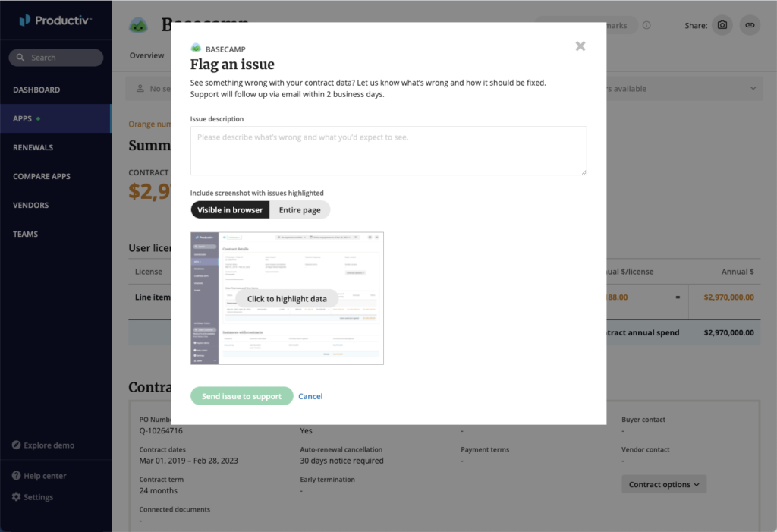Select the Entire page screenshot option

click(300, 209)
